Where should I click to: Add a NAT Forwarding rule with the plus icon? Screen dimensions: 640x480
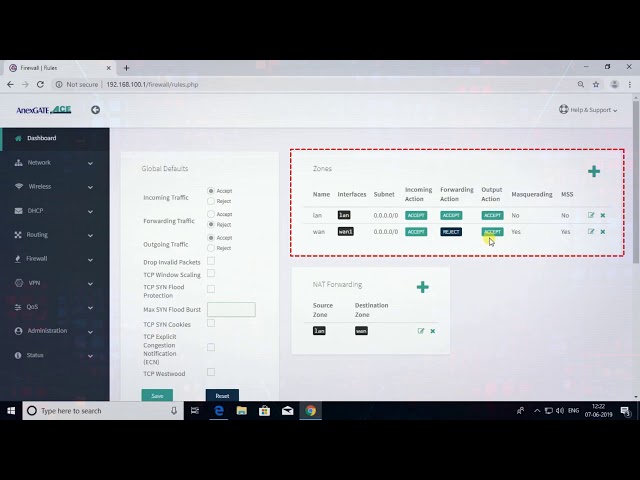pos(422,287)
